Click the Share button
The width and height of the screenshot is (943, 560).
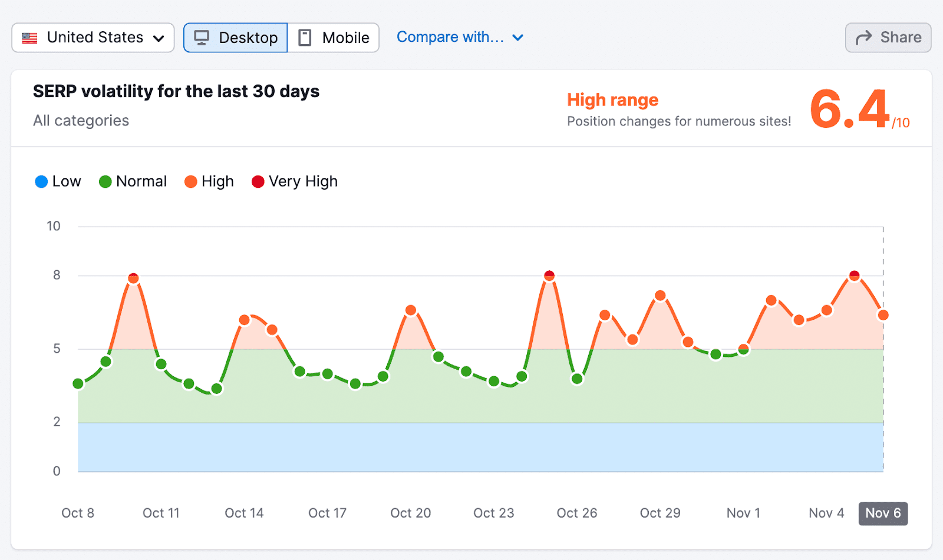coord(888,37)
